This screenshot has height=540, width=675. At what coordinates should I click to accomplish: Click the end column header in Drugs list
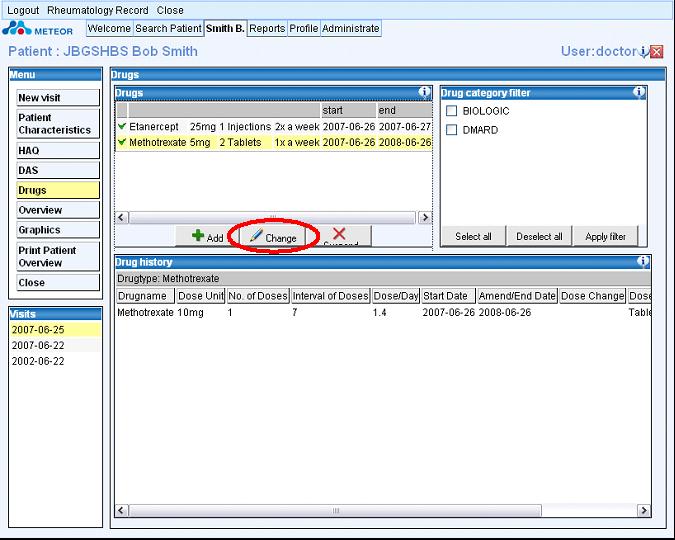(405, 110)
